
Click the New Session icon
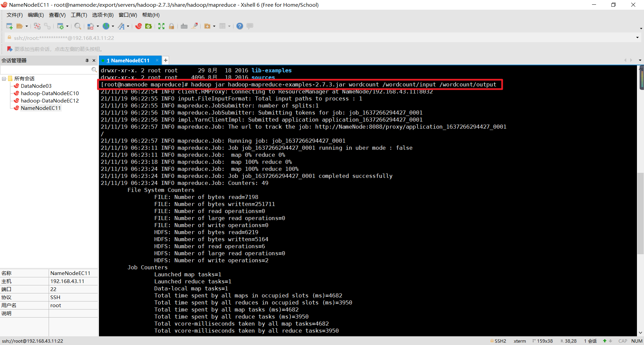[x=9, y=26]
